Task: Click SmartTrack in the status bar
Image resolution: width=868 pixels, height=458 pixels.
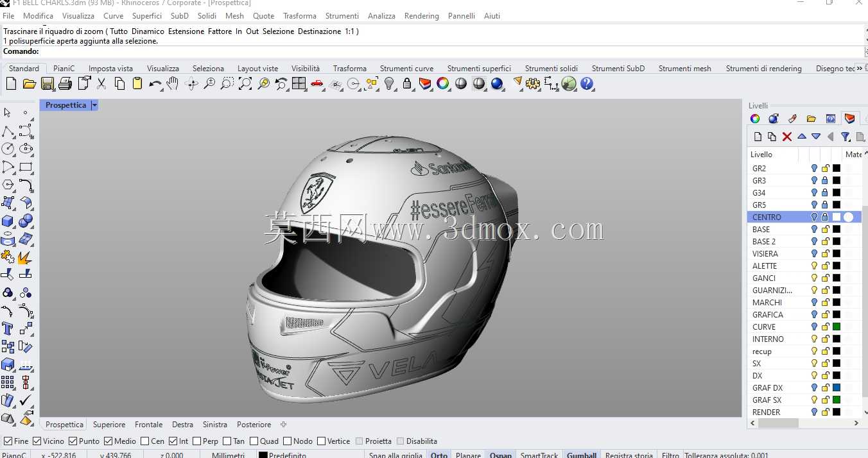Action: [539, 454]
